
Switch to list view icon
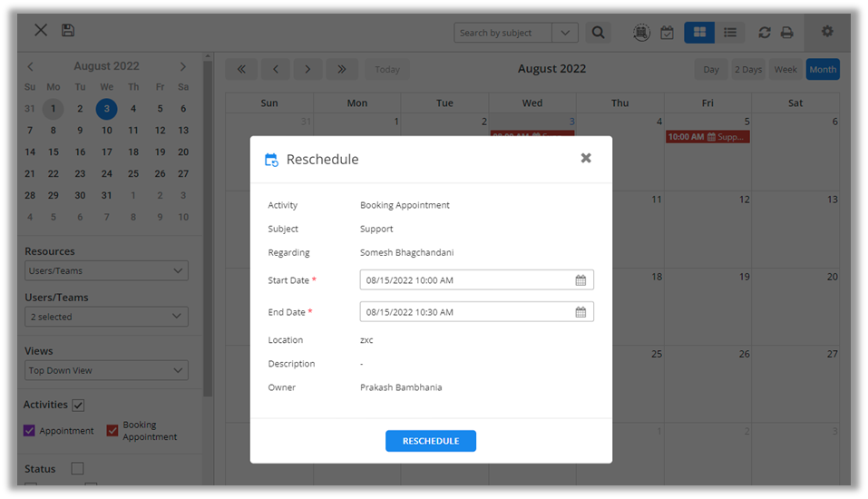pos(729,33)
